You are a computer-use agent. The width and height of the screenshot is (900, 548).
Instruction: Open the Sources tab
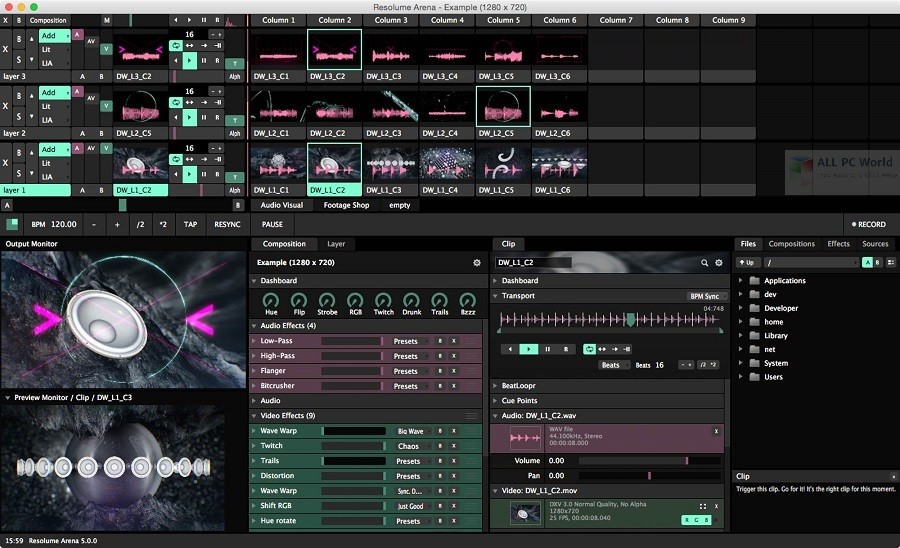point(875,244)
